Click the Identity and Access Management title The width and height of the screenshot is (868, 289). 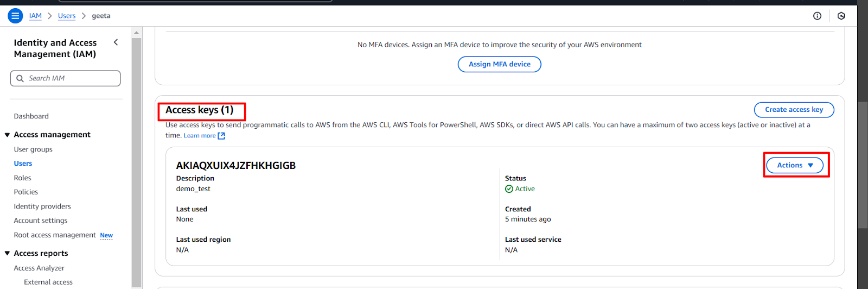click(x=55, y=48)
